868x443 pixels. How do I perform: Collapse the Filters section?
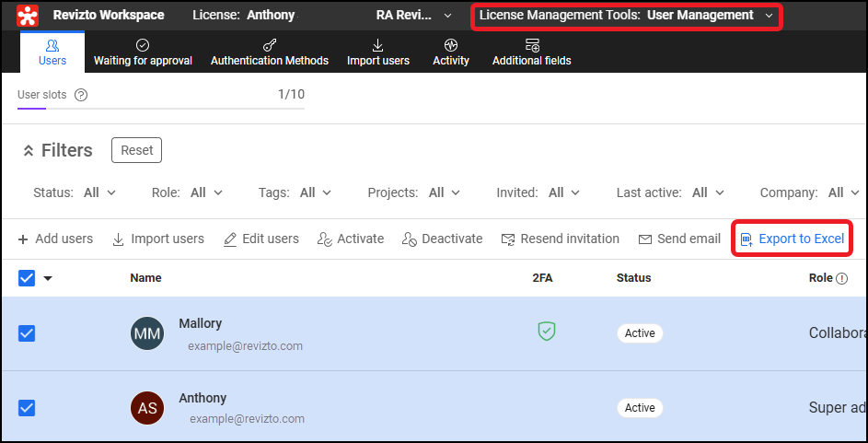[28, 150]
